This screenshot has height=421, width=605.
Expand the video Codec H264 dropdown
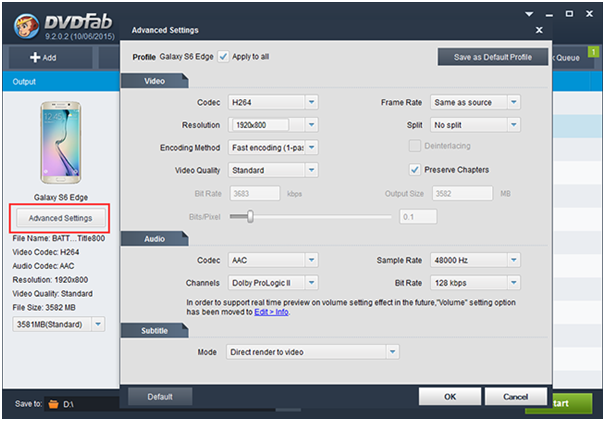[x=311, y=102]
